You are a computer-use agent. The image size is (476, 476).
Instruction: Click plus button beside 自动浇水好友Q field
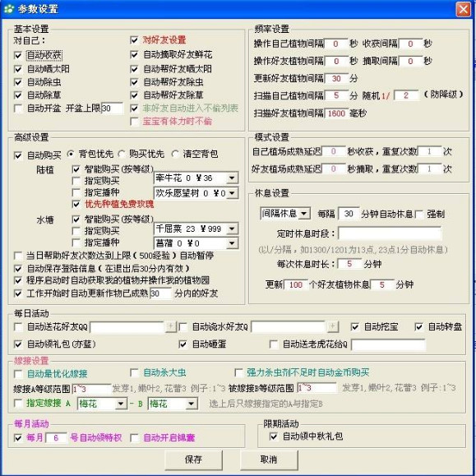tap(333, 327)
